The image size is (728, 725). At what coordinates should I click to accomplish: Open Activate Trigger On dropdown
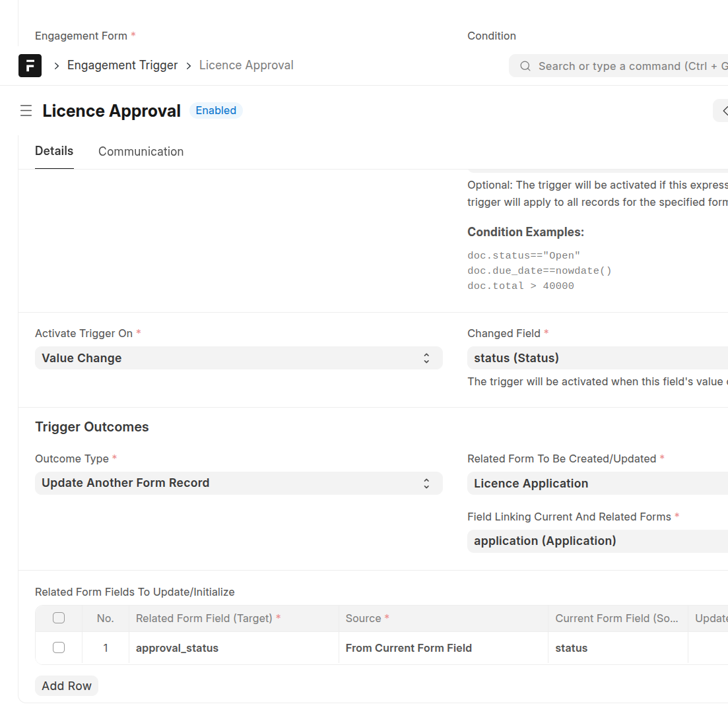pyautogui.click(x=239, y=358)
